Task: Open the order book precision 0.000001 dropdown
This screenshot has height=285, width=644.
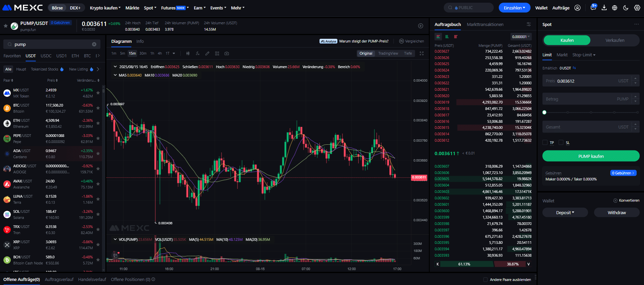Action: point(521,37)
